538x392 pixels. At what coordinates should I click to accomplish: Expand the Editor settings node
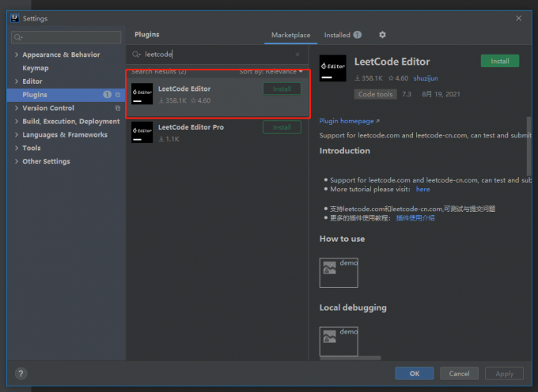coord(17,81)
